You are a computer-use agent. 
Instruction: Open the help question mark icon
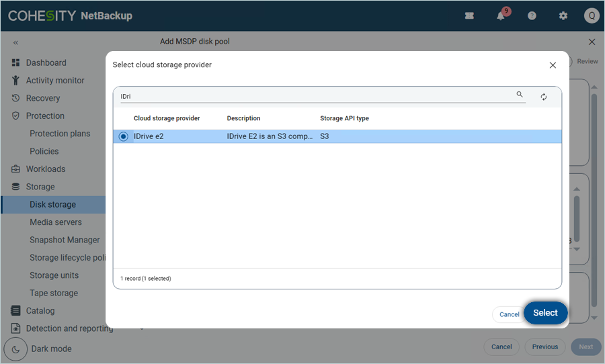point(532,15)
